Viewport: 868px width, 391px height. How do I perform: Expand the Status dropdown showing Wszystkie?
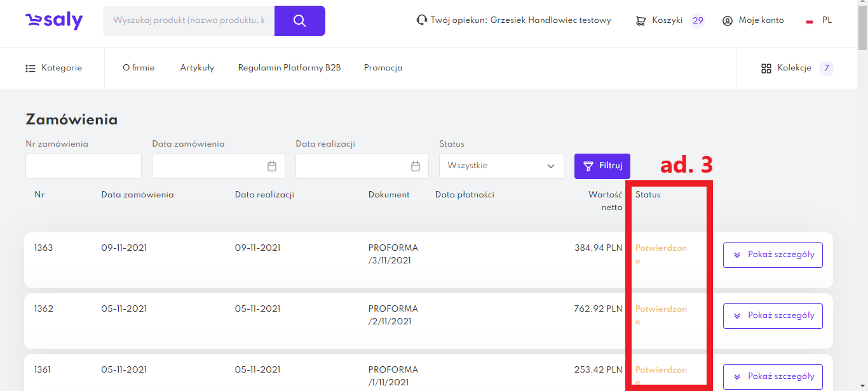coord(501,166)
